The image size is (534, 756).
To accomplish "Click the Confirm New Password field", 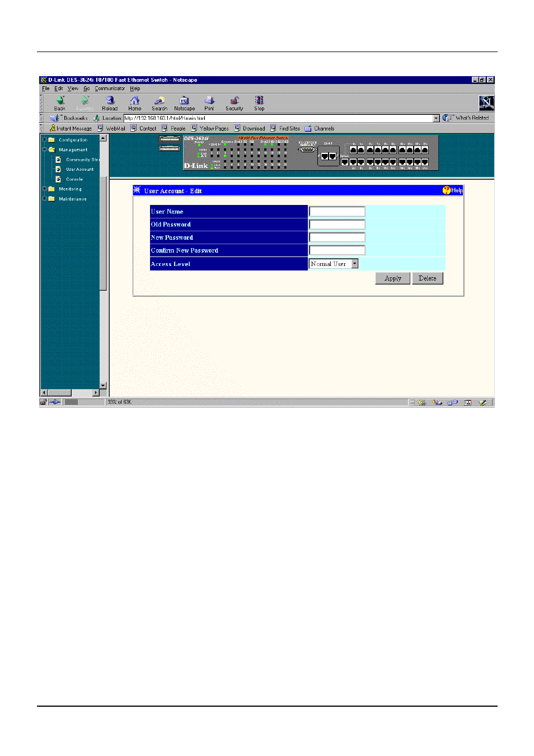I will [x=337, y=250].
